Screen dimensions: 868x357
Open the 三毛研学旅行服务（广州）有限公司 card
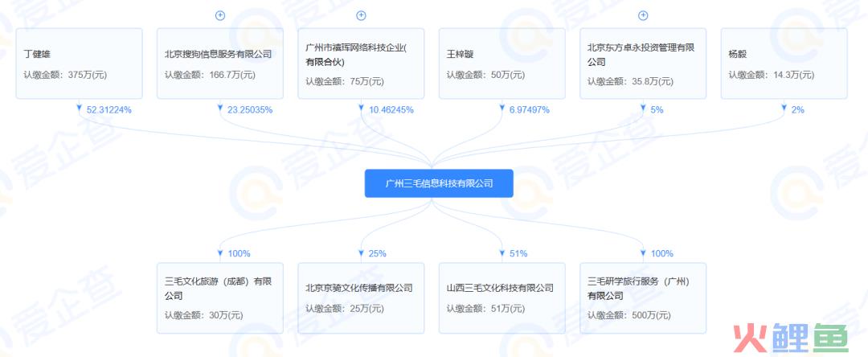tap(643, 297)
